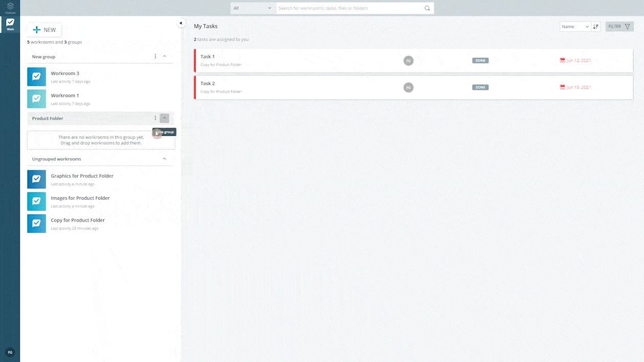This screenshot has height=362, width=644.
Task: Collapse the left workroom panel arrow
Action: [180, 23]
